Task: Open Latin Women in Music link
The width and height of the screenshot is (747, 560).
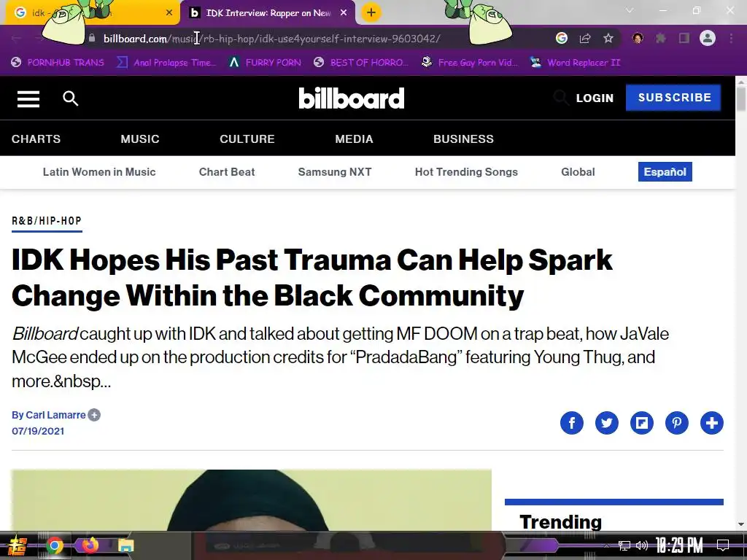Action: point(99,172)
